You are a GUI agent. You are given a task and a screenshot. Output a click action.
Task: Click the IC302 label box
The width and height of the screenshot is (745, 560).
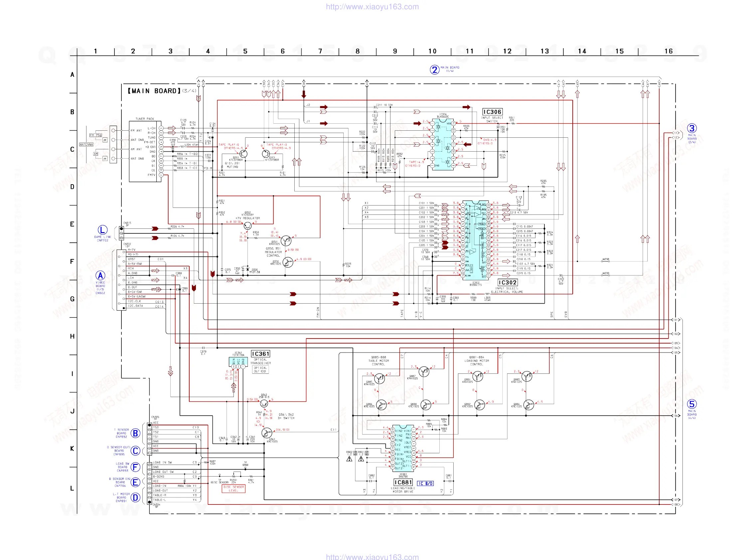pyautogui.click(x=507, y=283)
